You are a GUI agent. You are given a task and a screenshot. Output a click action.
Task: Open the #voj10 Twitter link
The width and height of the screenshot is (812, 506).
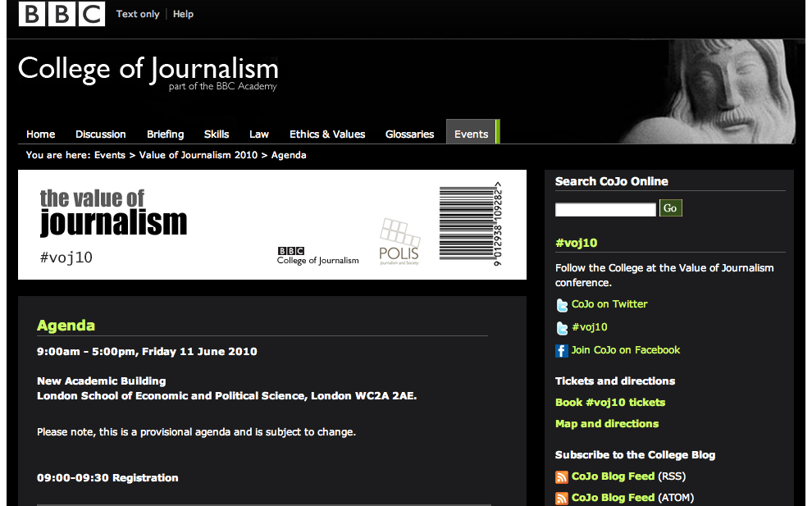[590, 326]
